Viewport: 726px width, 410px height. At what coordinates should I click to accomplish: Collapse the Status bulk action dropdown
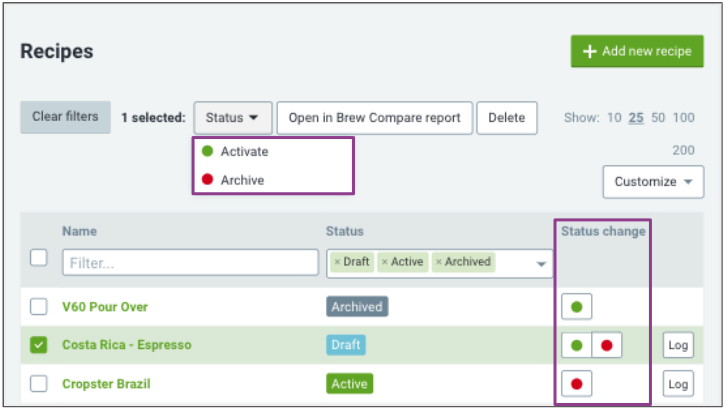pyautogui.click(x=232, y=118)
